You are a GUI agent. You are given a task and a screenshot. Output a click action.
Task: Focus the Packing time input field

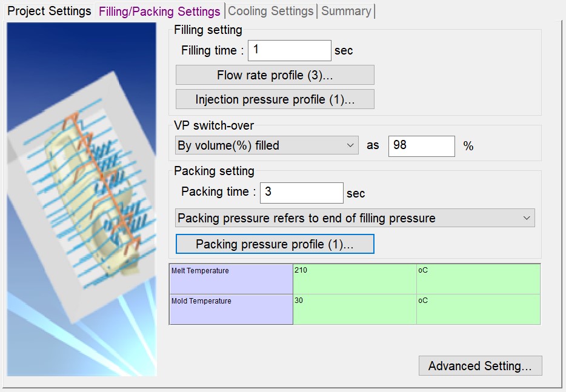(301, 193)
